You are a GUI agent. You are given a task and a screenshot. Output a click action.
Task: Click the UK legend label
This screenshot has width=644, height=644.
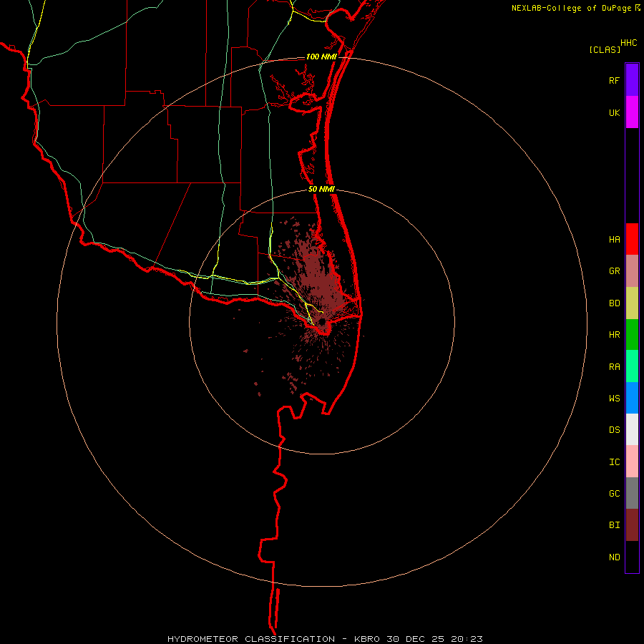coord(614,112)
